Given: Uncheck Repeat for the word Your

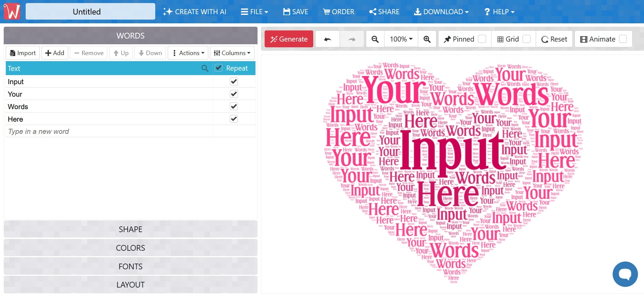Looking at the screenshot, I should pyautogui.click(x=234, y=94).
